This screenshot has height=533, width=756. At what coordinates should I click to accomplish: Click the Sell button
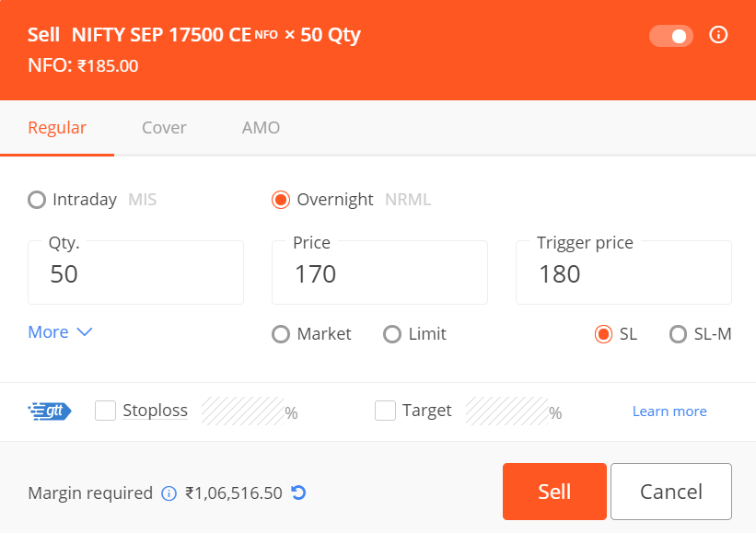tap(554, 492)
